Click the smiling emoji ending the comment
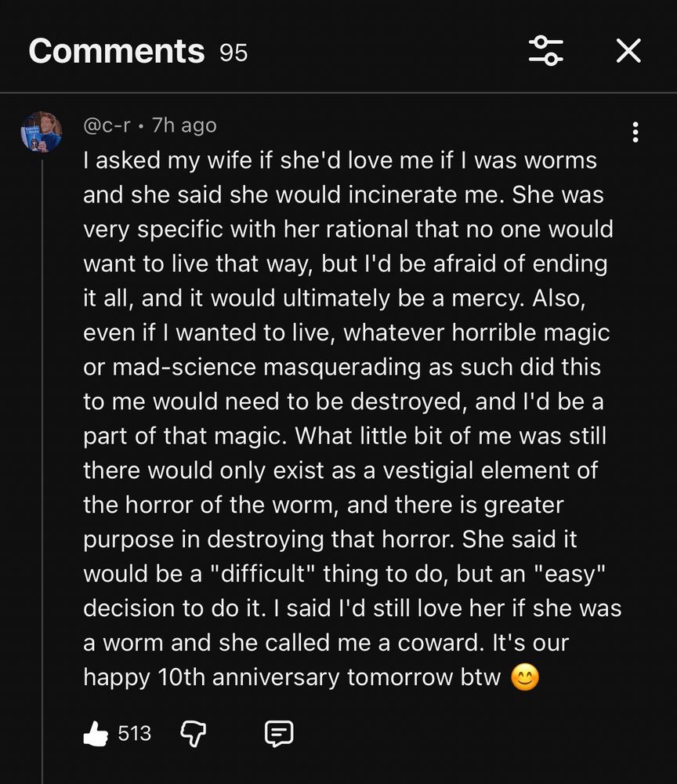The width and height of the screenshot is (677, 784). pyautogui.click(x=523, y=677)
